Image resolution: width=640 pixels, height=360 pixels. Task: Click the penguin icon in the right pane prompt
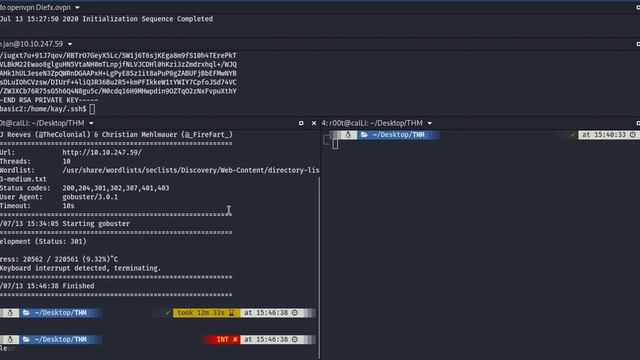[x=348, y=135]
